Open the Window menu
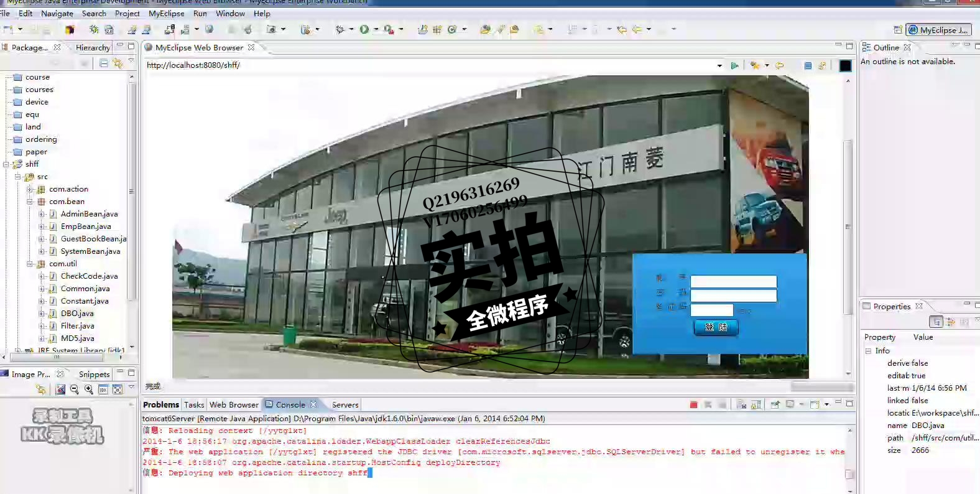This screenshot has height=494, width=980. [x=230, y=13]
